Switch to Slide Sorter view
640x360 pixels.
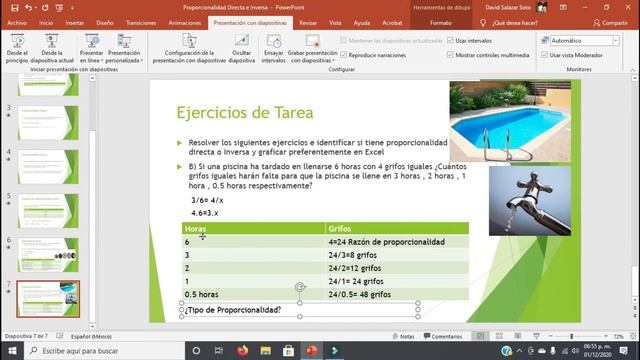coord(499,336)
